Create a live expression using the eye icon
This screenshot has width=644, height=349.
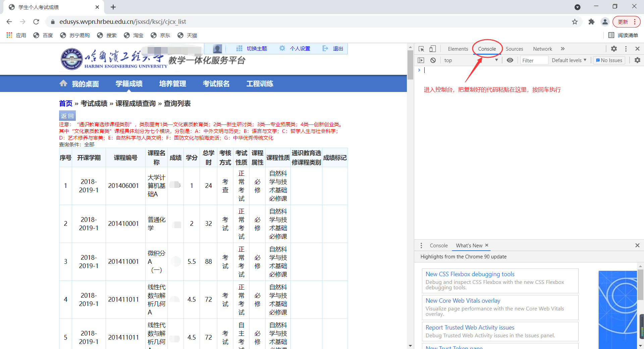pos(510,60)
